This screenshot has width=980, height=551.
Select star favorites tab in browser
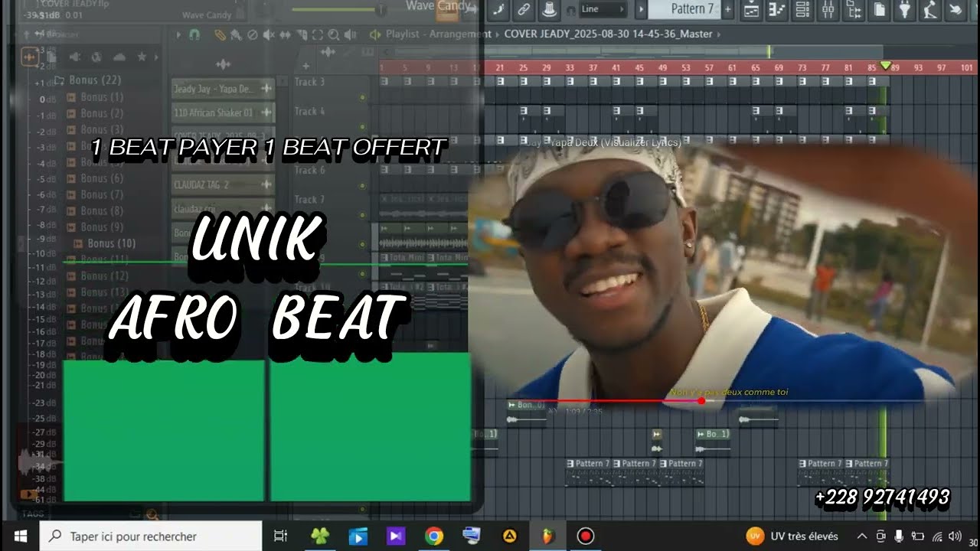tap(142, 57)
